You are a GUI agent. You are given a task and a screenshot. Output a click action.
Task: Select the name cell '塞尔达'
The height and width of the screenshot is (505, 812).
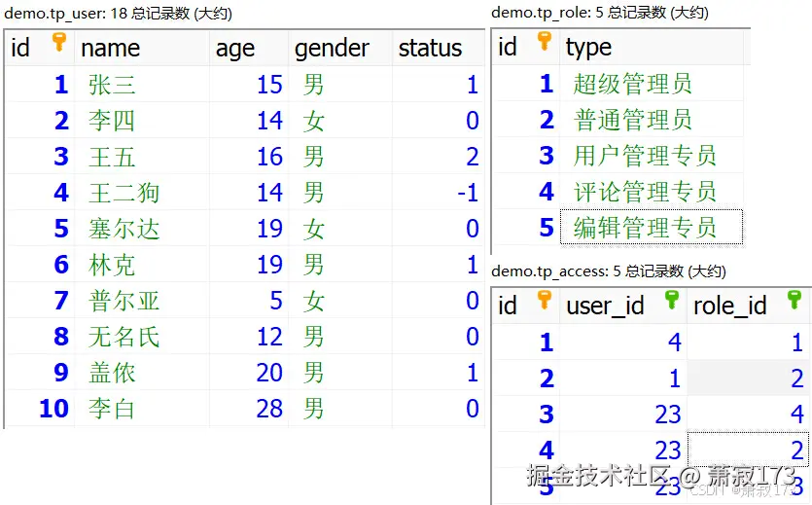(142, 229)
